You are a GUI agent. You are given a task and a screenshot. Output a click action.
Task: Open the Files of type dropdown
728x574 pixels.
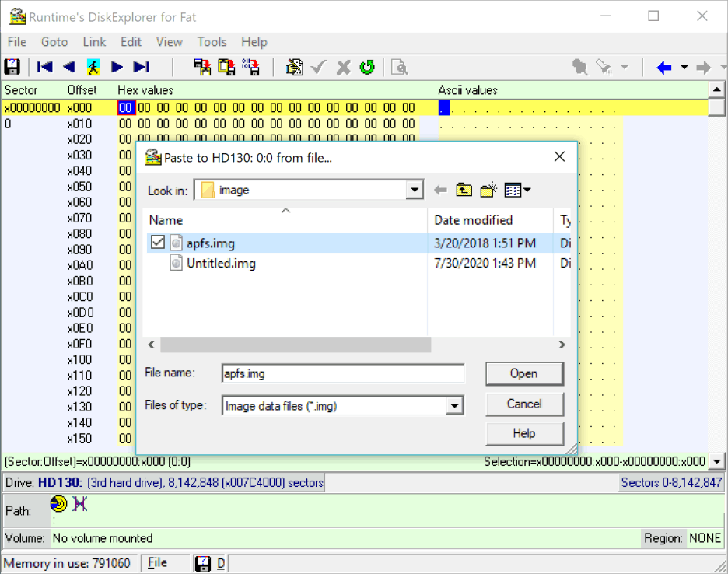click(x=454, y=405)
